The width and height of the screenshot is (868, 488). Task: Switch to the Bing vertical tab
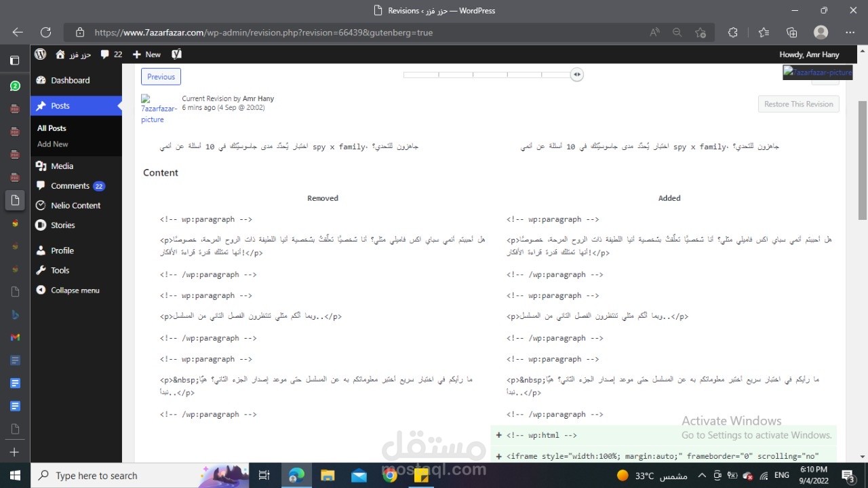pyautogui.click(x=14, y=314)
